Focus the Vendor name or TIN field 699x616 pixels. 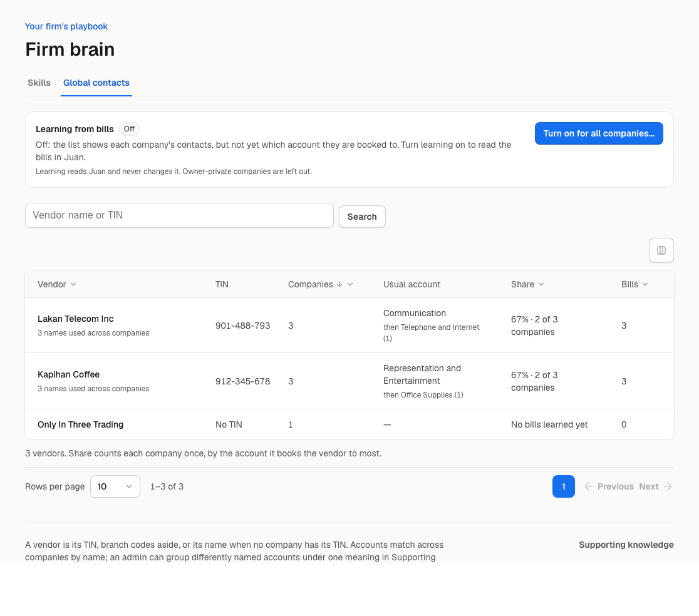pos(179,215)
